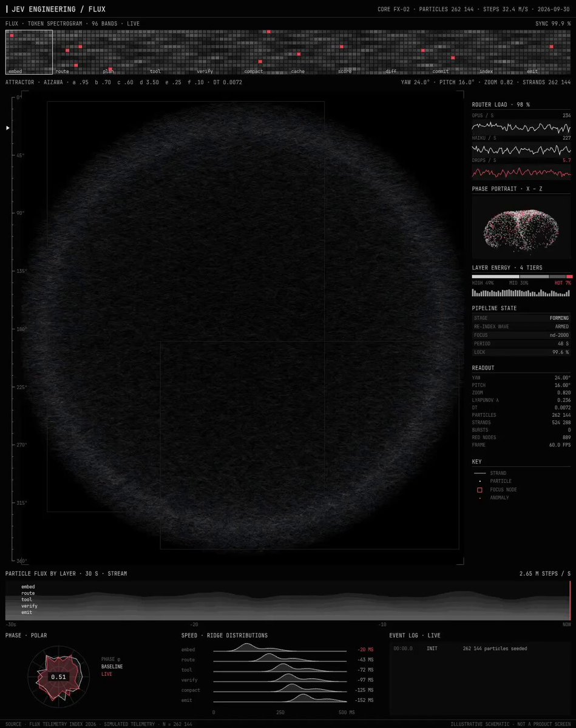Click the red HOT segment of Layer Energy bar
The width and height of the screenshot is (576, 728).
569,277
